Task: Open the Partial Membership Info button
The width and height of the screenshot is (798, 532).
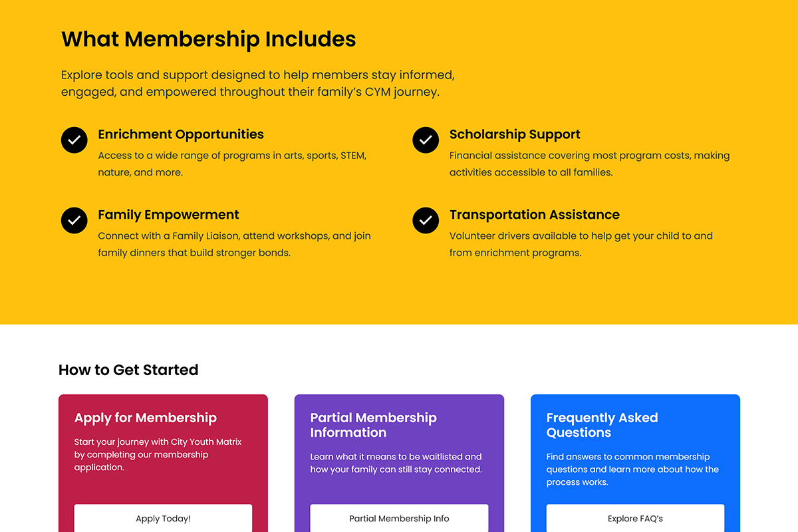Action: point(399,518)
